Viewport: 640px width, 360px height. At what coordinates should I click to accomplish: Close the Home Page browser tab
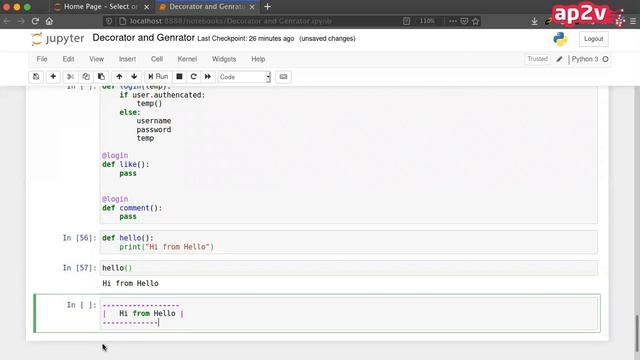tap(146, 7)
